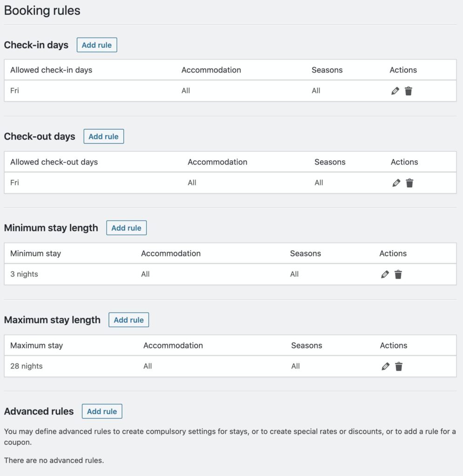
Task: Add a rule for Check-out days
Action: [x=104, y=136]
